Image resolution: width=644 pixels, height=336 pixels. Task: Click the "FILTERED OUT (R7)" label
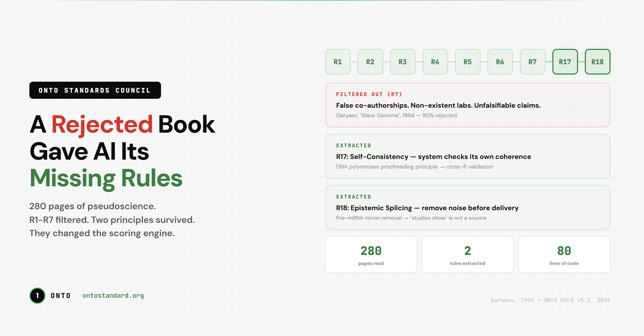[x=369, y=94]
